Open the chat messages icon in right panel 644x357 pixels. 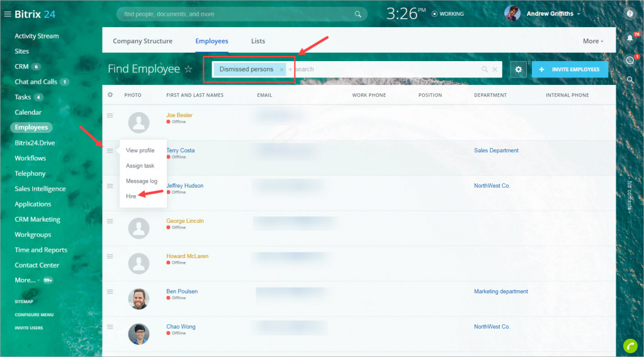click(x=630, y=60)
